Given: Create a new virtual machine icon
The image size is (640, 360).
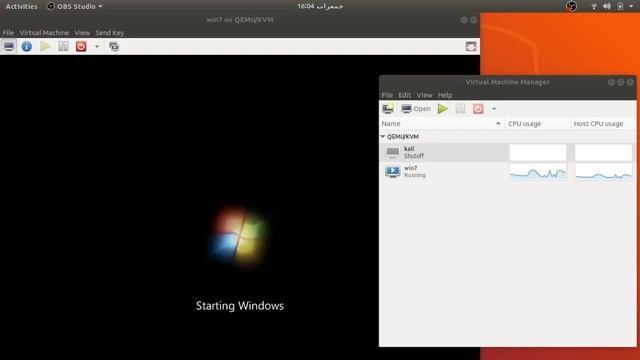Looking at the screenshot, I should pos(388,109).
